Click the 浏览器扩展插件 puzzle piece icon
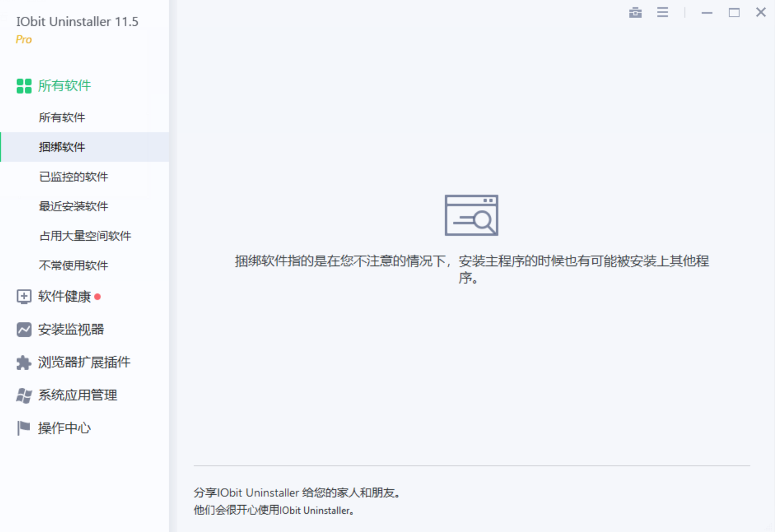Screen dimensions: 775x532 [x=24, y=363]
